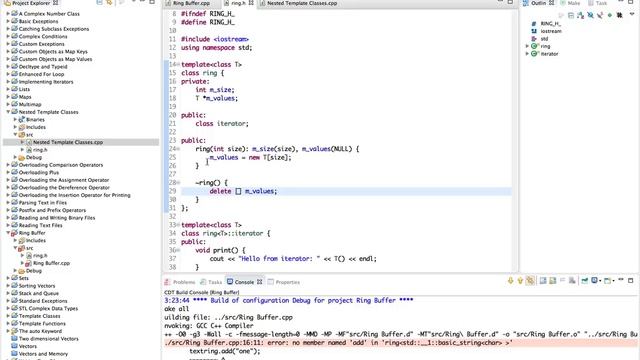Select Nested Template Classes.cpp in Project Explorer
Viewport: 640px width, 360px height.
tap(68, 142)
